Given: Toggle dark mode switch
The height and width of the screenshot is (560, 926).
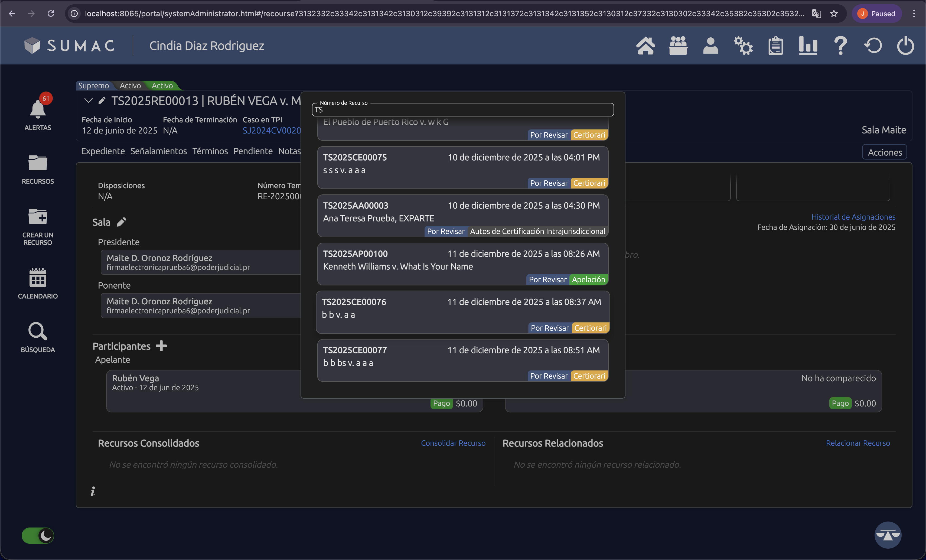Looking at the screenshot, I should click(x=38, y=535).
